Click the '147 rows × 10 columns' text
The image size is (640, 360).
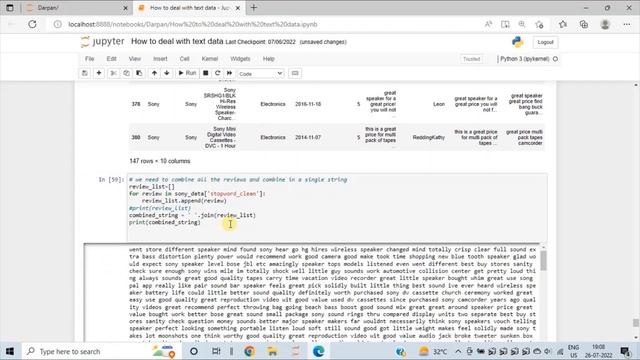point(160,161)
